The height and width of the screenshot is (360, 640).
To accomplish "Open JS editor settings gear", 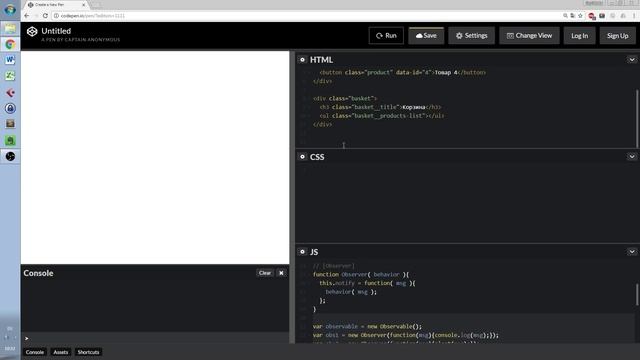I will tap(302, 252).
